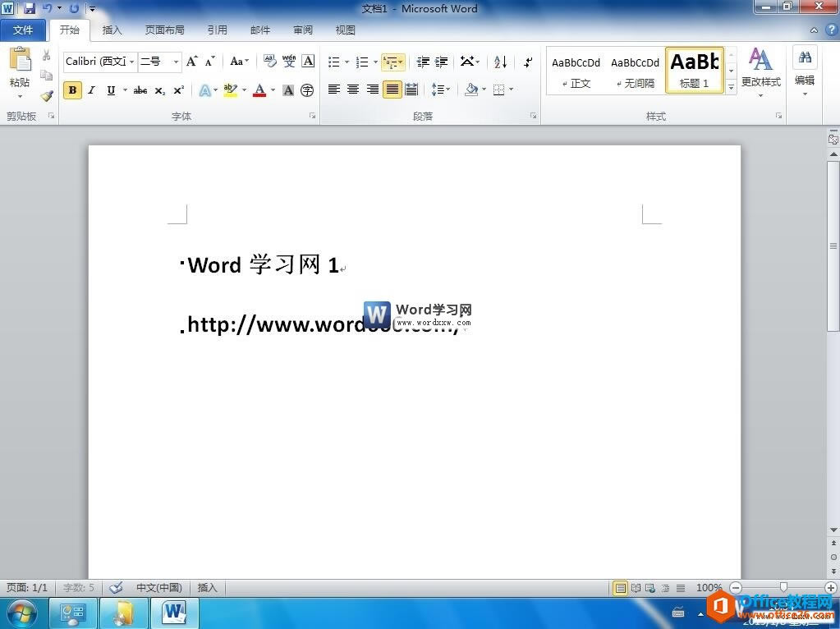Toggle subscript formatting
The width and height of the screenshot is (840, 629).
pyautogui.click(x=160, y=90)
